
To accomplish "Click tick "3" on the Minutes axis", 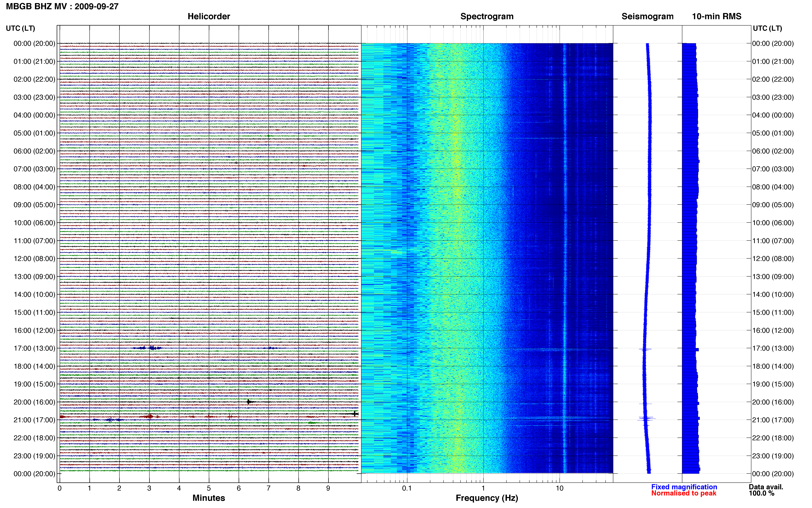I will coord(149,488).
